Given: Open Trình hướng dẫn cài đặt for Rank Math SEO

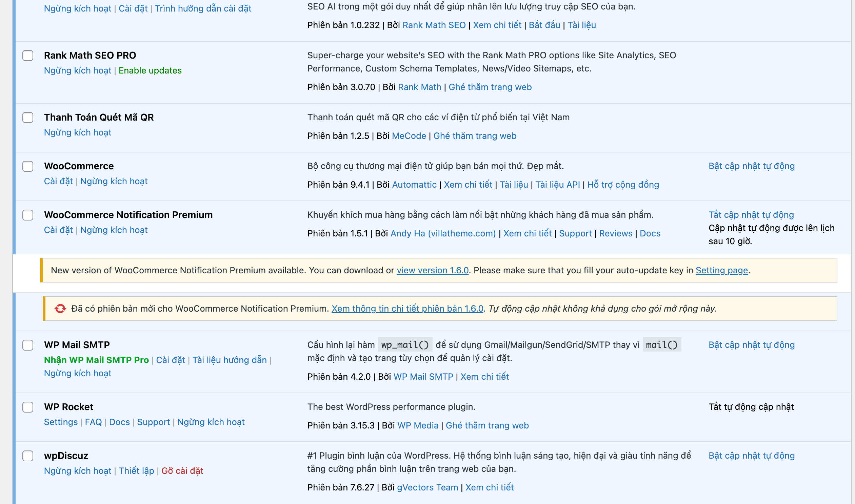Looking at the screenshot, I should point(203,8).
